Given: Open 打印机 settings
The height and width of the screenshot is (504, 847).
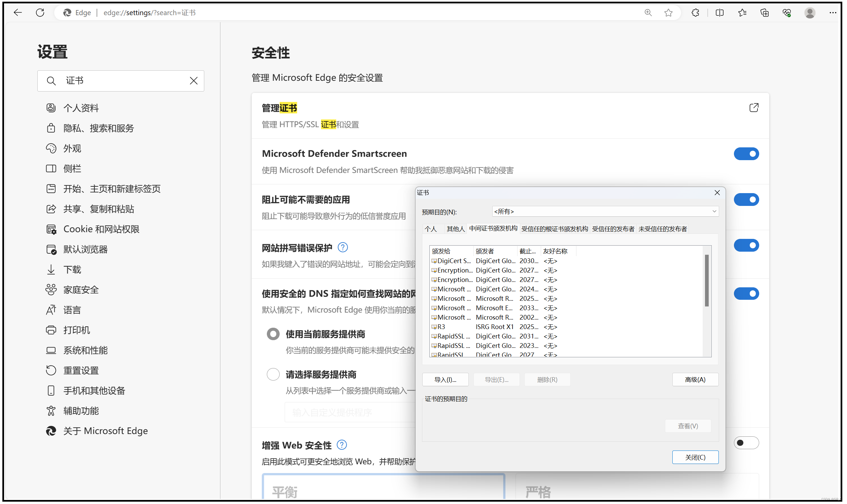Looking at the screenshot, I should tap(68, 330).
